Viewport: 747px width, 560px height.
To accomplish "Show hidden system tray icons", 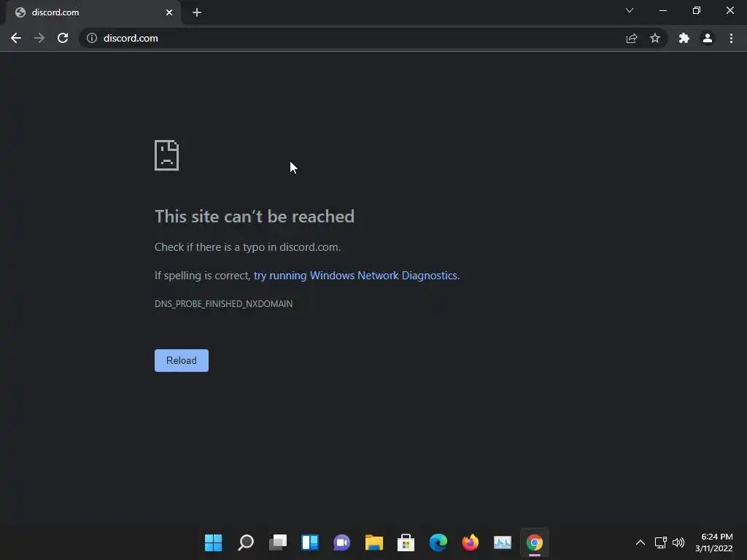I will [640, 542].
